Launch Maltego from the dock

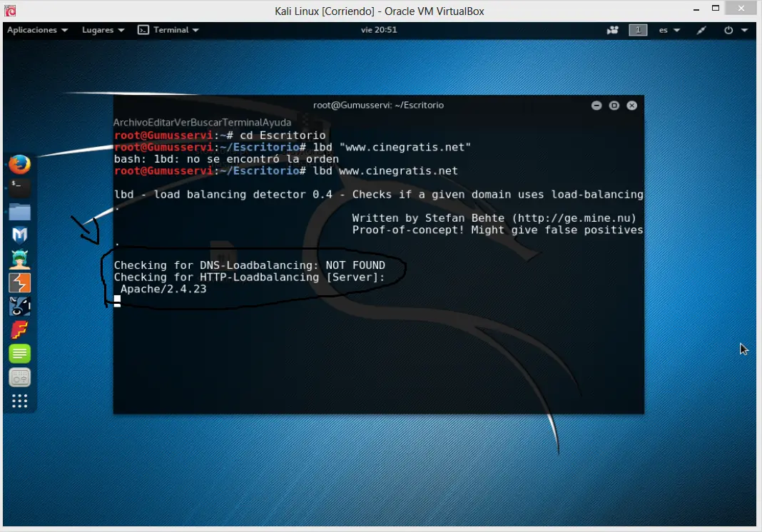click(x=19, y=235)
